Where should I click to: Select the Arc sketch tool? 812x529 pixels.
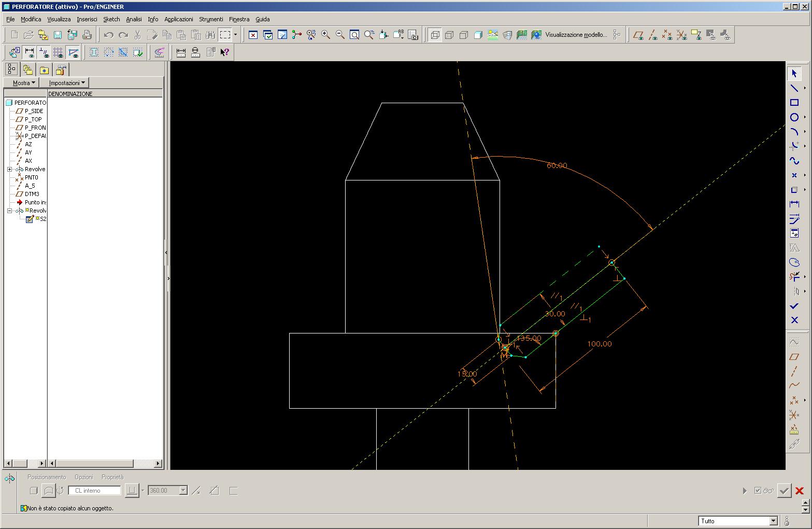pyautogui.click(x=794, y=132)
